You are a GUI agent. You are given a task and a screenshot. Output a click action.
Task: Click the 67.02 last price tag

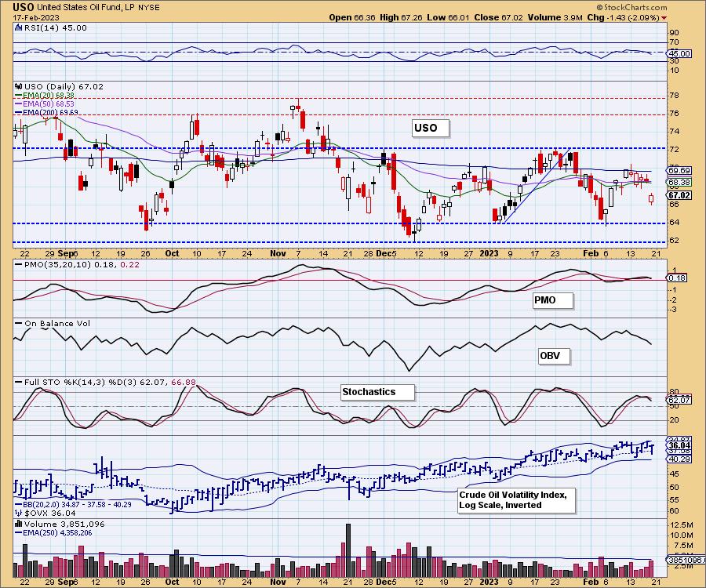tap(680, 195)
